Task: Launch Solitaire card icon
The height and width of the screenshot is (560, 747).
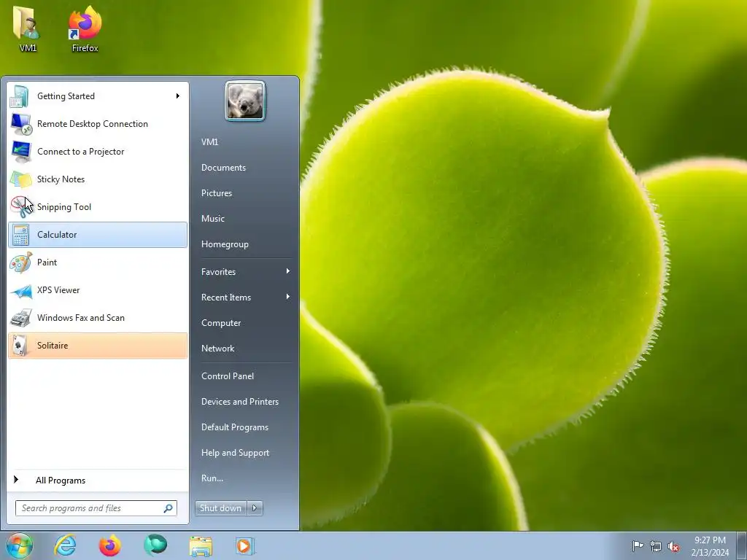Action: pyautogui.click(x=20, y=346)
